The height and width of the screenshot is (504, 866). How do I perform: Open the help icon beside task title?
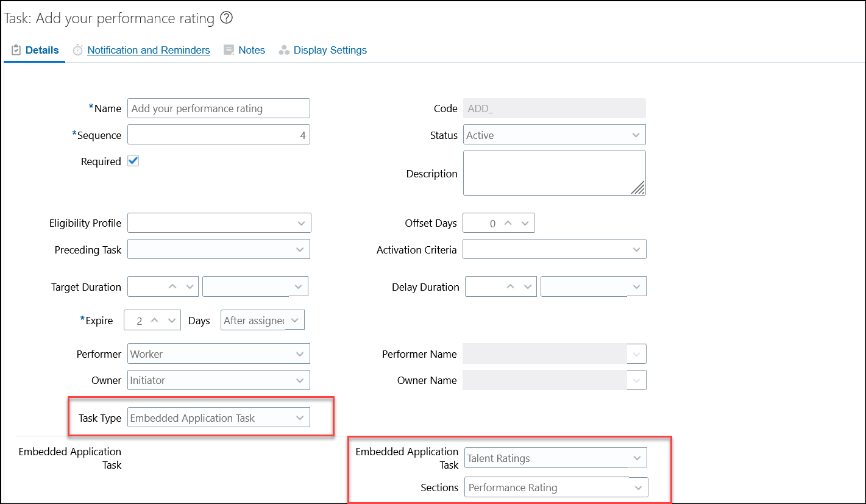coord(226,18)
